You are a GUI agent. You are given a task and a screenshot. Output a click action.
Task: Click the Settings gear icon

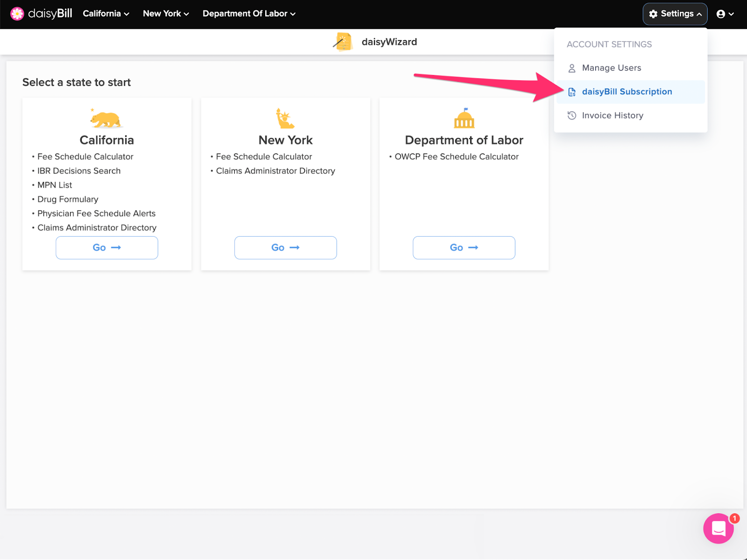(653, 14)
